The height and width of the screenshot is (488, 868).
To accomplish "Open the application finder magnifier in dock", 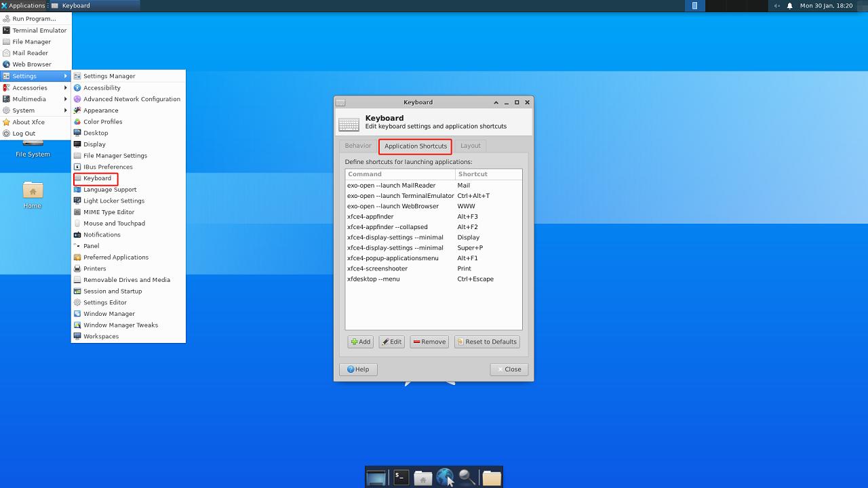I will coord(467,478).
